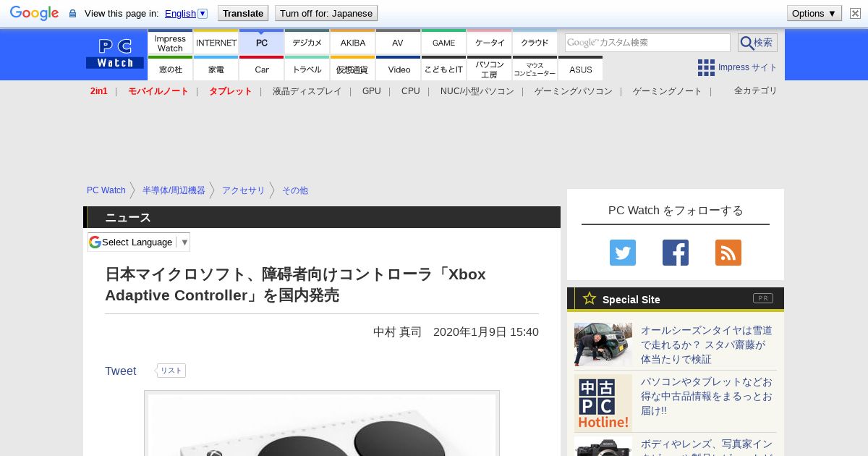Select the PC tab

click(262, 43)
